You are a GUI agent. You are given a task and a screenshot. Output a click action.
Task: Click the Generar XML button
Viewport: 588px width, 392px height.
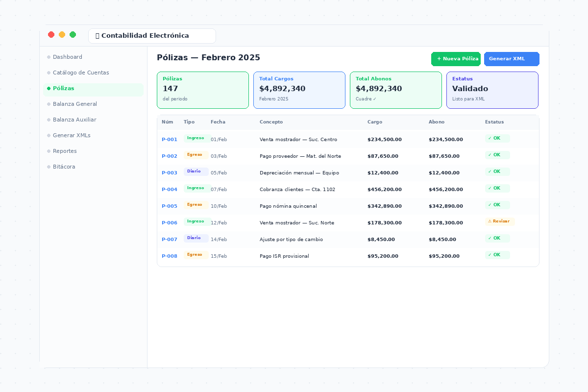point(512,59)
